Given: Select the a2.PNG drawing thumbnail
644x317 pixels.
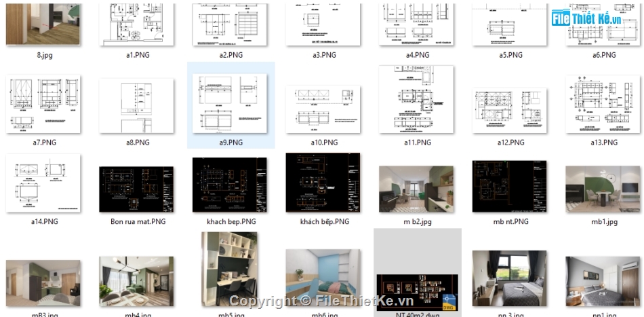Looking at the screenshot, I should 230,24.
